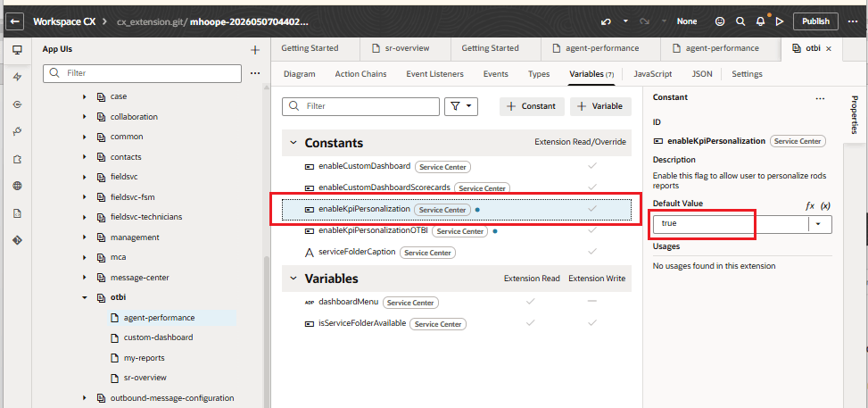The image size is (868, 408).
Task: Click the fx expression icon for Default Value
Action: [810, 205]
